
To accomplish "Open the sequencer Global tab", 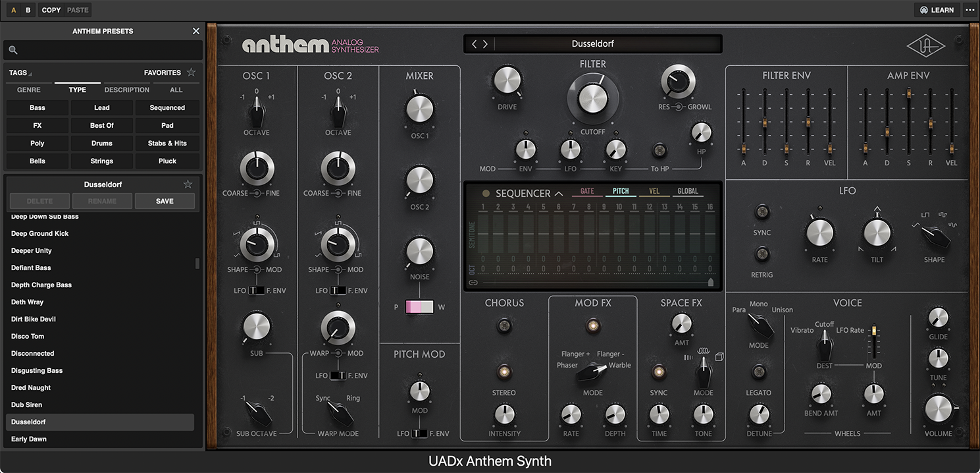I will coord(688,192).
